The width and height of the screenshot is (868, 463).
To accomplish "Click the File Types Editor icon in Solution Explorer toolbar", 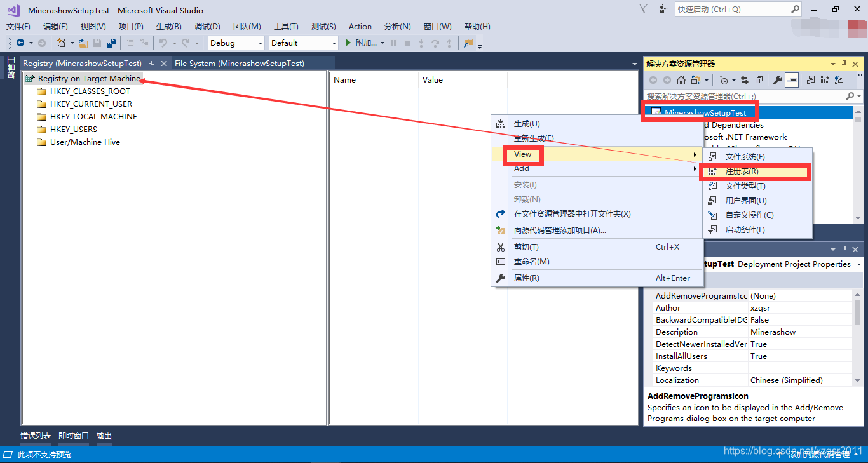I will click(839, 80).
